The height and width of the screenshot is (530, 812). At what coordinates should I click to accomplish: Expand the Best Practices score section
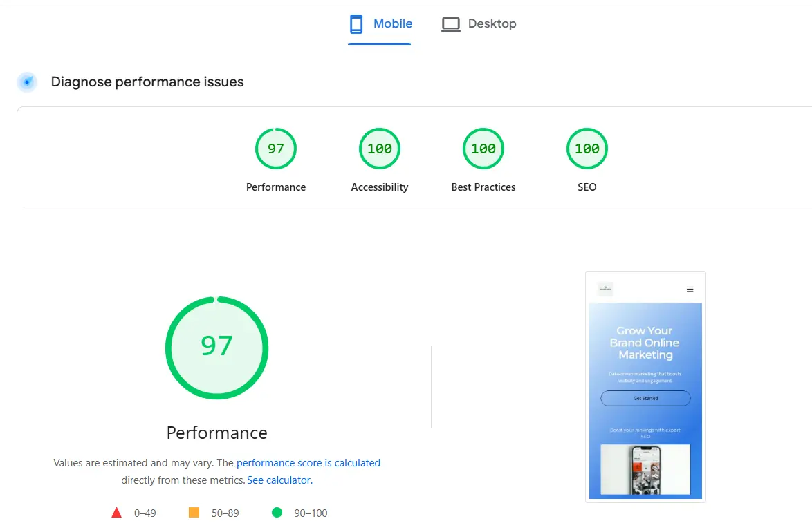483,149
